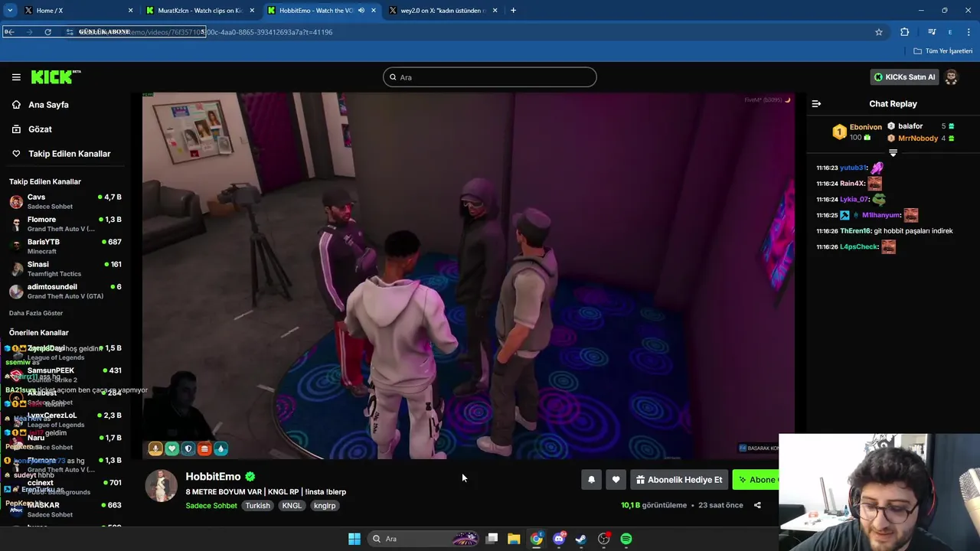980x551 pixels.
Task: Click HobbitEmo channel name
Action: pyautogui.click(x=213, y=477)
